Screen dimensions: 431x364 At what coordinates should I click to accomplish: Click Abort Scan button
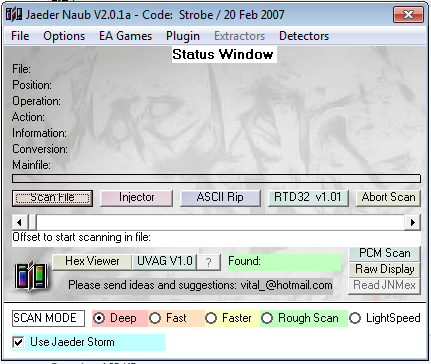[x=388, y=198]
